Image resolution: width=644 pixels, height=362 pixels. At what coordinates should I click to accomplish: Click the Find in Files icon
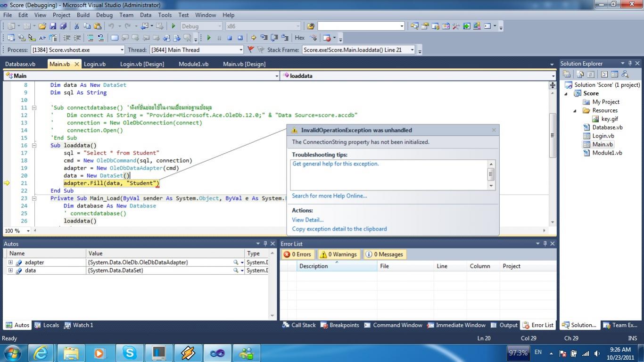pyautogui.click(x=311, y=26)
